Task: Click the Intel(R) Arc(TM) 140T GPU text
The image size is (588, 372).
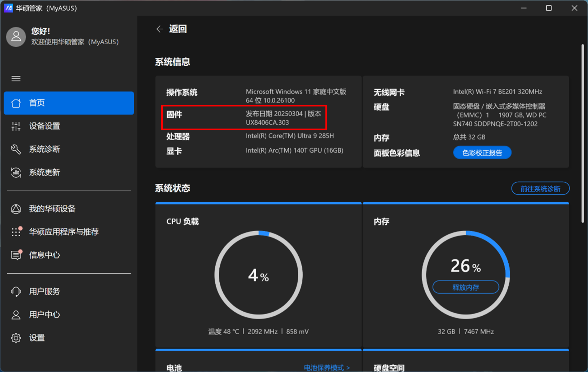Action: [294, 150]
